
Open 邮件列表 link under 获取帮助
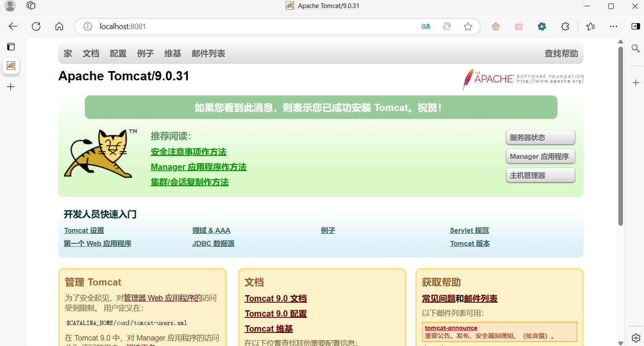tap(481, 298)
